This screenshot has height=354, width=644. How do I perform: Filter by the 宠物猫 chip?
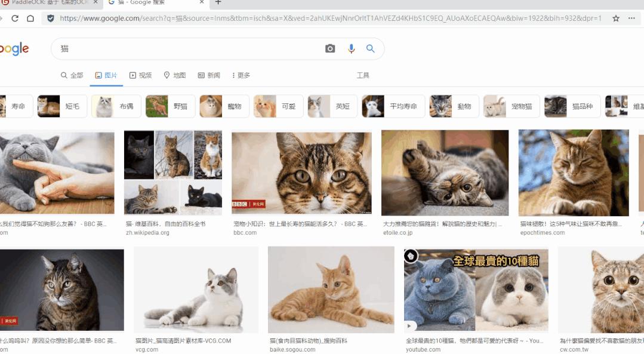pos(511,106)
